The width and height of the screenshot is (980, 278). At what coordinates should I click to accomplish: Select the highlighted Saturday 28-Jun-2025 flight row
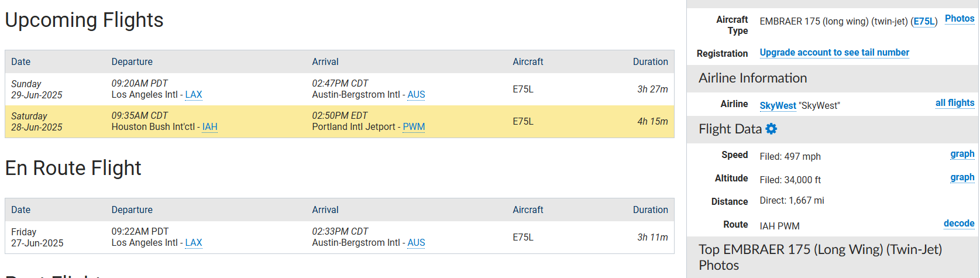pyautogui.click(x=339, y=122)
